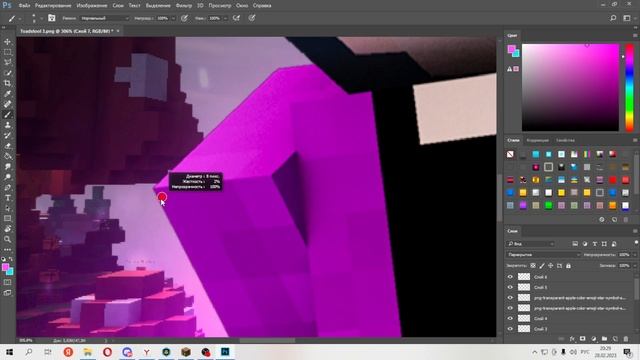This screenshot has height=360, width=640.
Task: Select the Rectangle shape tool
Action: point(7,219)
